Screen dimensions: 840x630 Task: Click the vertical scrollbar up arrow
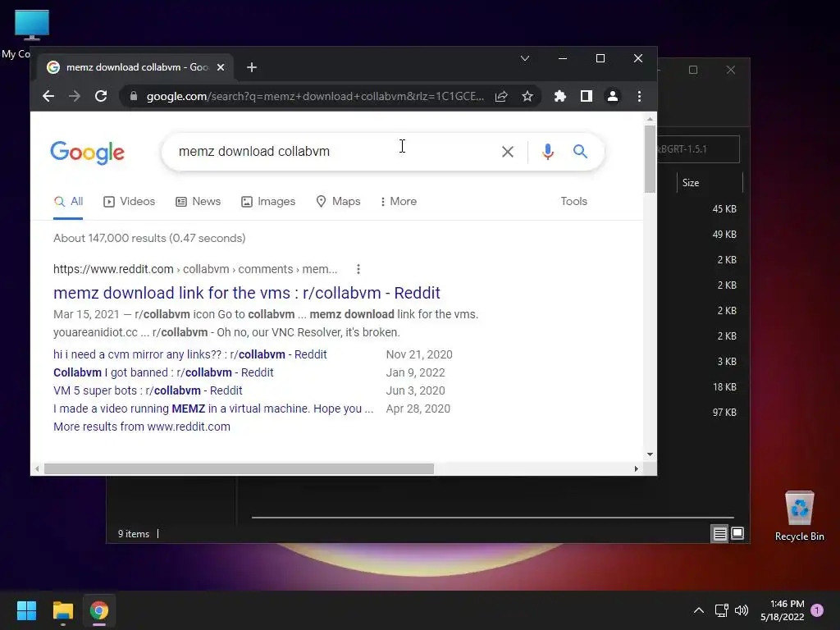650,119
